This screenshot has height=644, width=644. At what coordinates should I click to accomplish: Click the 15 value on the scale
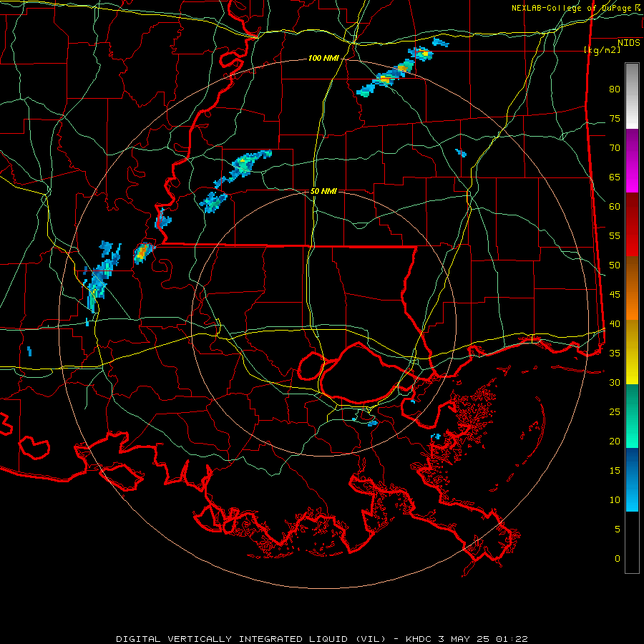[615, 471]
